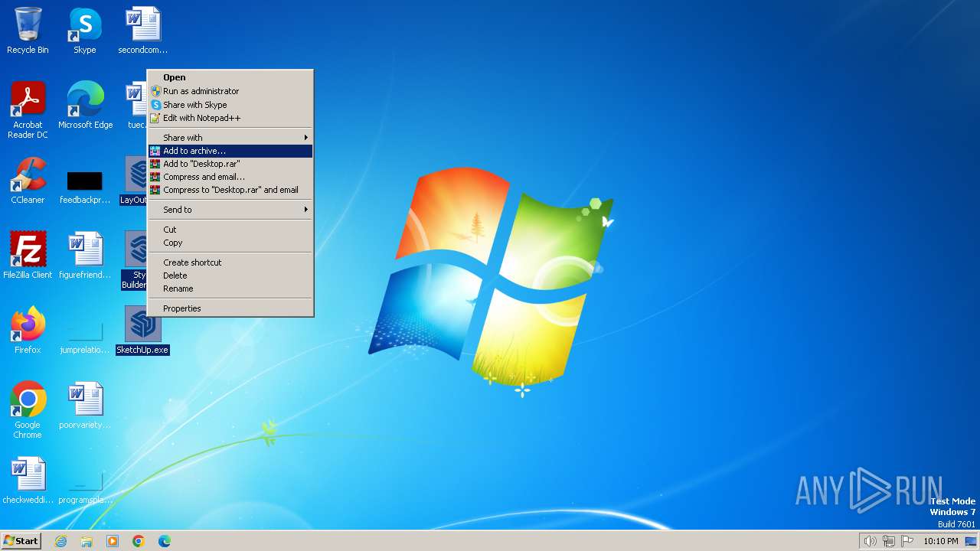The image size is (980, 551).
Task: Select the secondcom Word document icon
Action: 143,31
